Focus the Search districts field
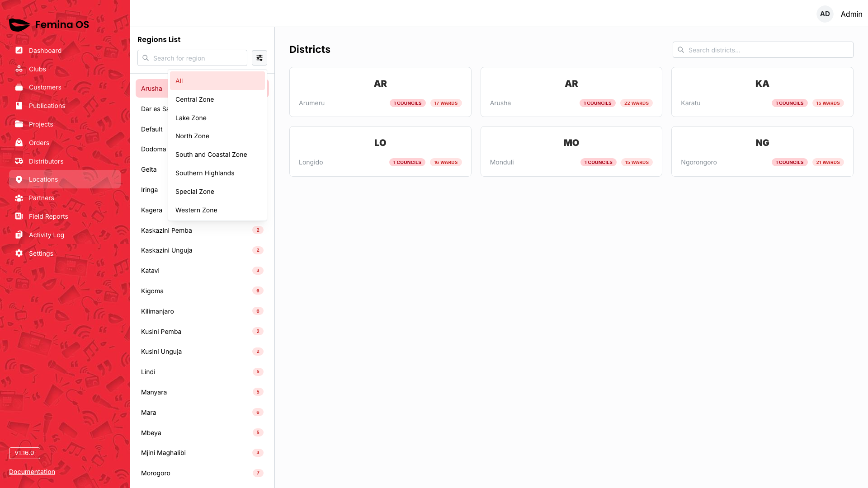The image size is (868, 488). (763, 50)
